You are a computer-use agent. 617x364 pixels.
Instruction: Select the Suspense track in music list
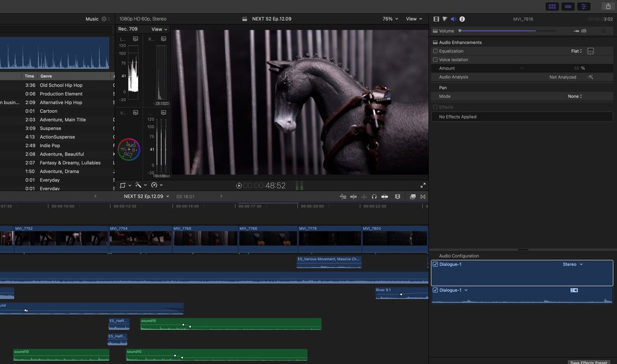point(50,128)
